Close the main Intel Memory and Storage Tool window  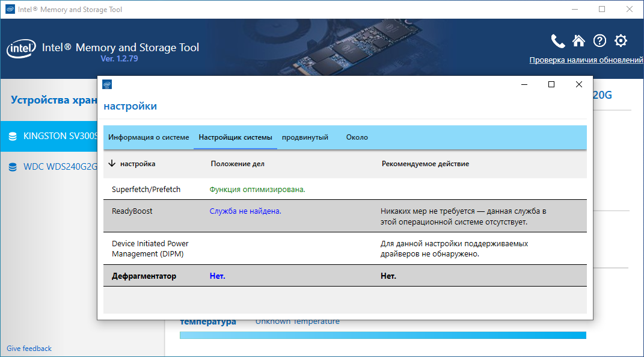tap(629, 9)
